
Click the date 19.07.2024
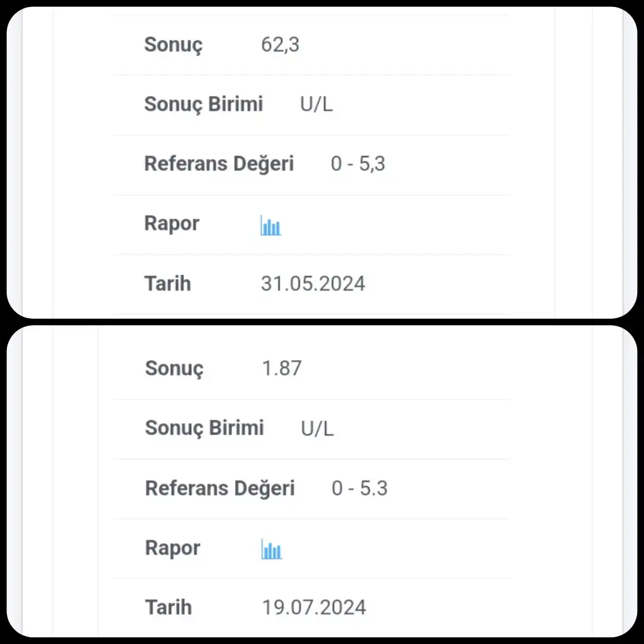[314, 607]
